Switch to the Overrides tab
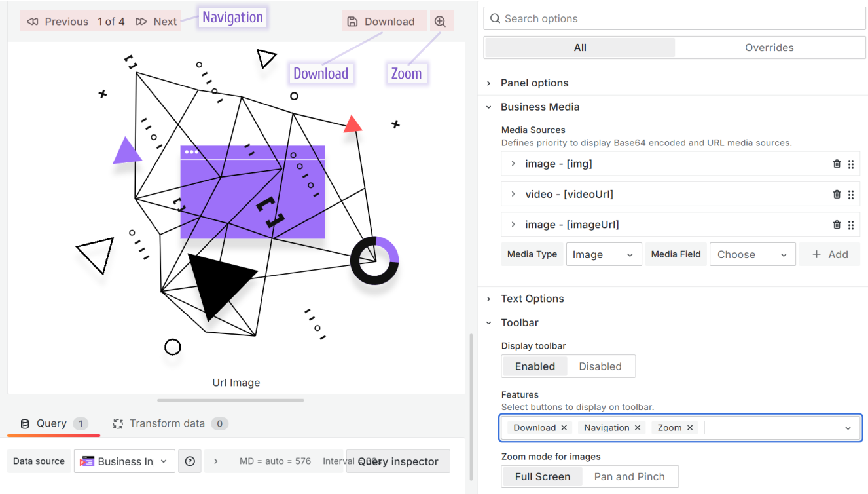This screenshot has height=494, width=868. (x=769, y=48)
